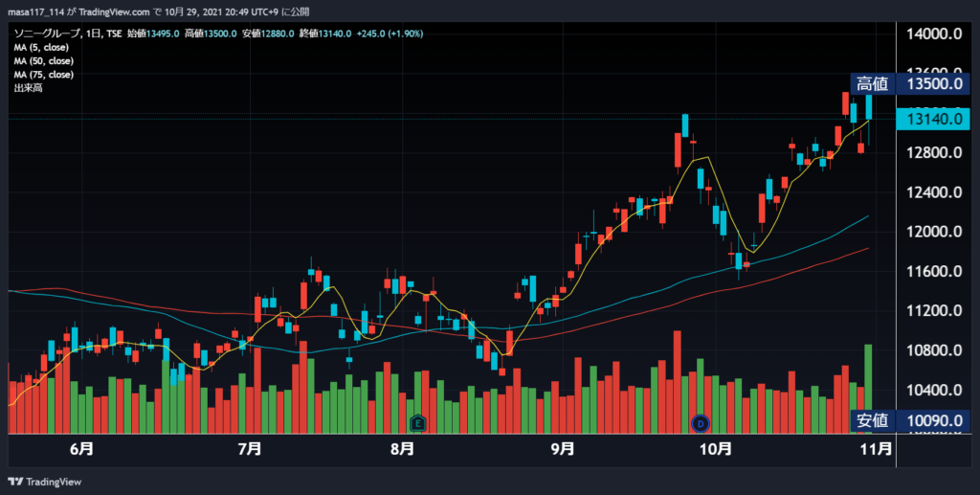Click the 10400.0 price axis value
This screenshot has width=980, height=495.
coord(934,390)
